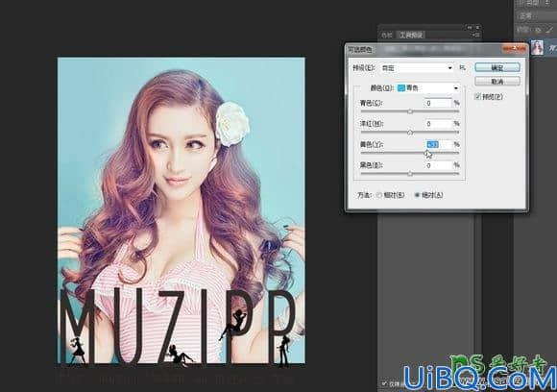Screen dimensions: 557x392
Task: Open the 颜色 (Colors) dropdown showing 青色
Action: point(428,87)
